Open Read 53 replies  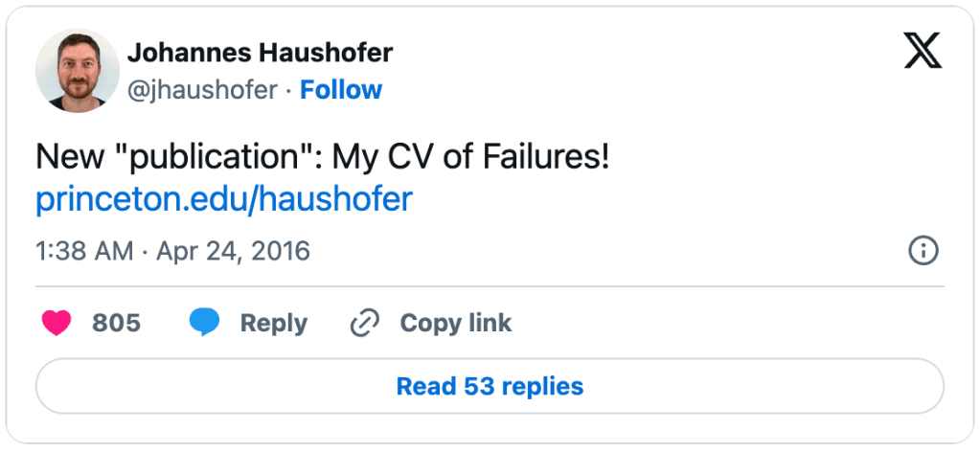490,386
